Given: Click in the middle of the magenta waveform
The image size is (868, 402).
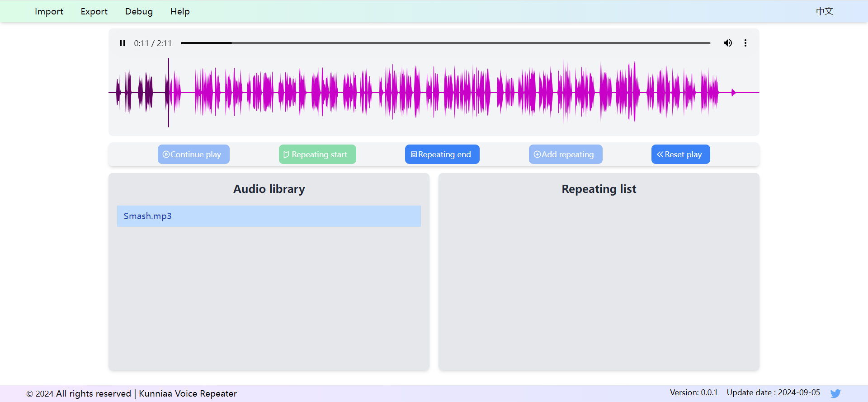Looking at the screenshot, I should point(434,93).
